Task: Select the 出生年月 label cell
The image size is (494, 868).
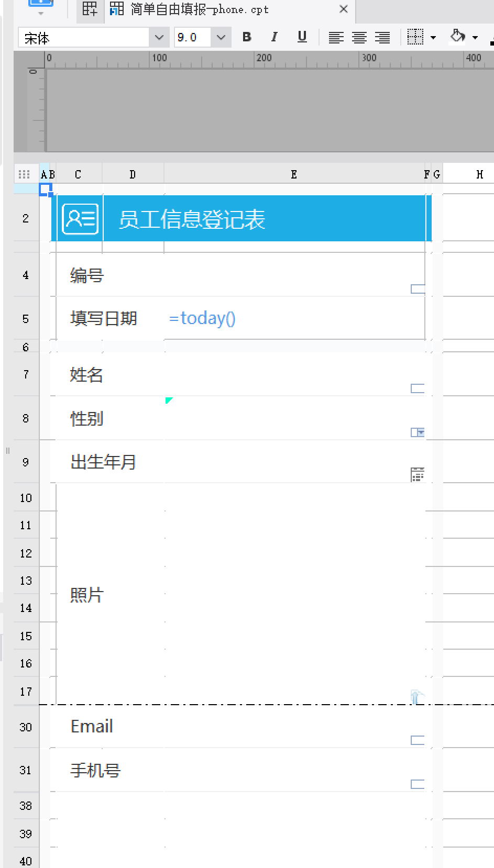Action: click(110, 462)
